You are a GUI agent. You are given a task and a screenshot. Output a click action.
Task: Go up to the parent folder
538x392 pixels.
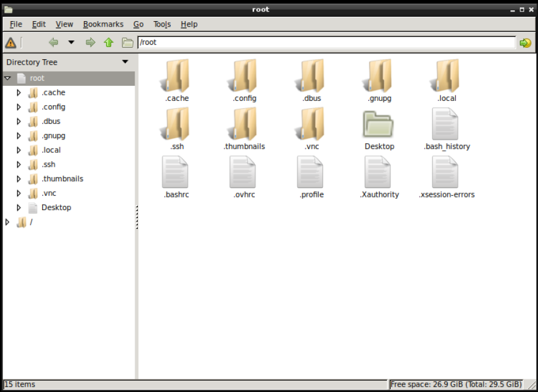(x=109, y=42)
